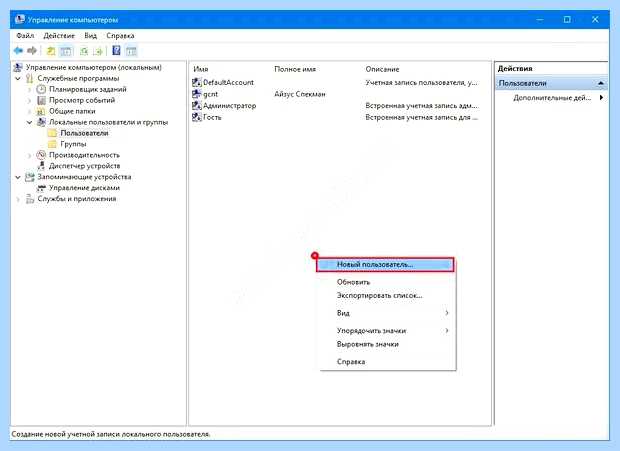Click the Служебные программы tools icon
This screenshot has height=451, width=620.
[30, 78]
